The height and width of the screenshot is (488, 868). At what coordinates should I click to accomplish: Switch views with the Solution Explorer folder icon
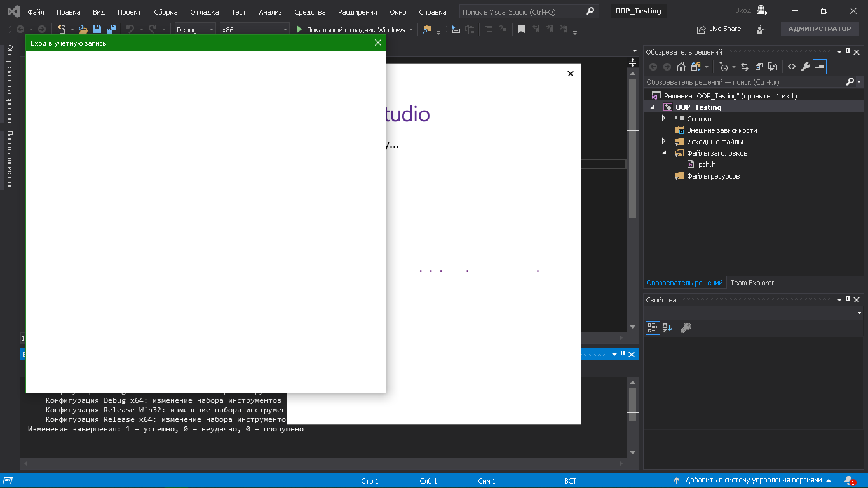(696, 67)
